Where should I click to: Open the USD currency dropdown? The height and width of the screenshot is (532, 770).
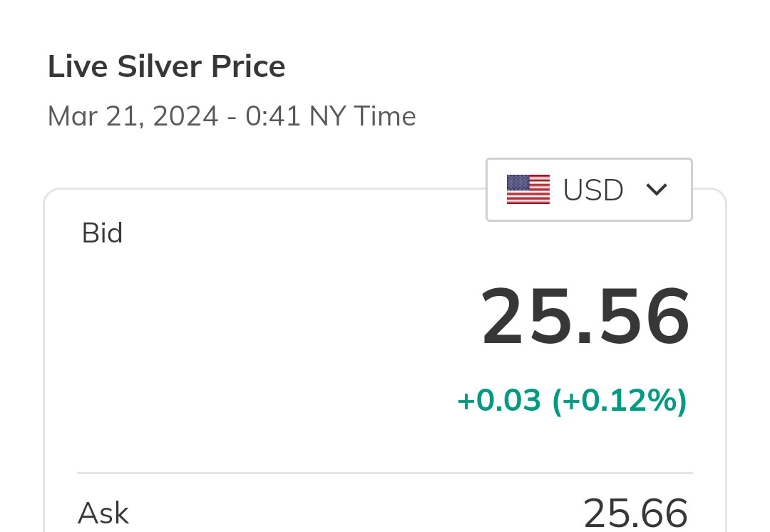[x=589, y=190]
